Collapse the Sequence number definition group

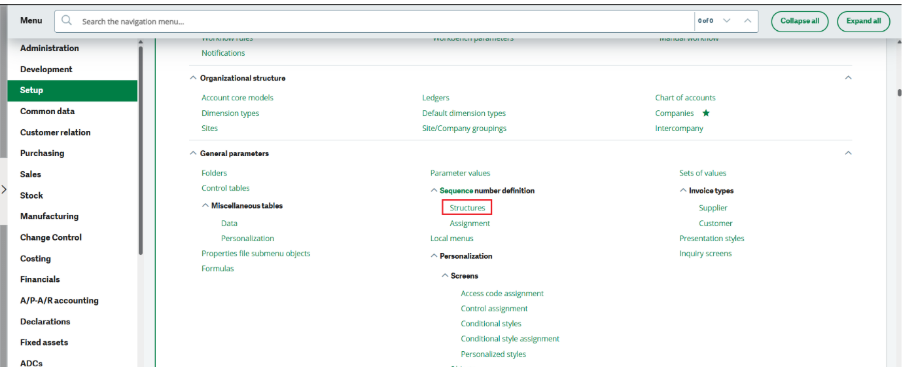(434, 190)
